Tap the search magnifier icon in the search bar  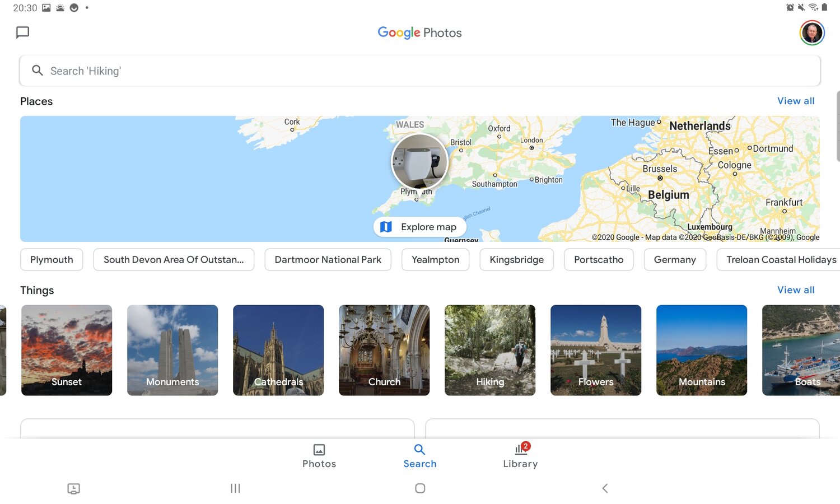pos(38,71)
